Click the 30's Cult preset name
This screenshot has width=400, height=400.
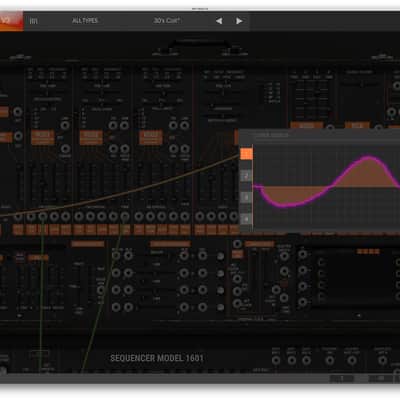point(167,21)
